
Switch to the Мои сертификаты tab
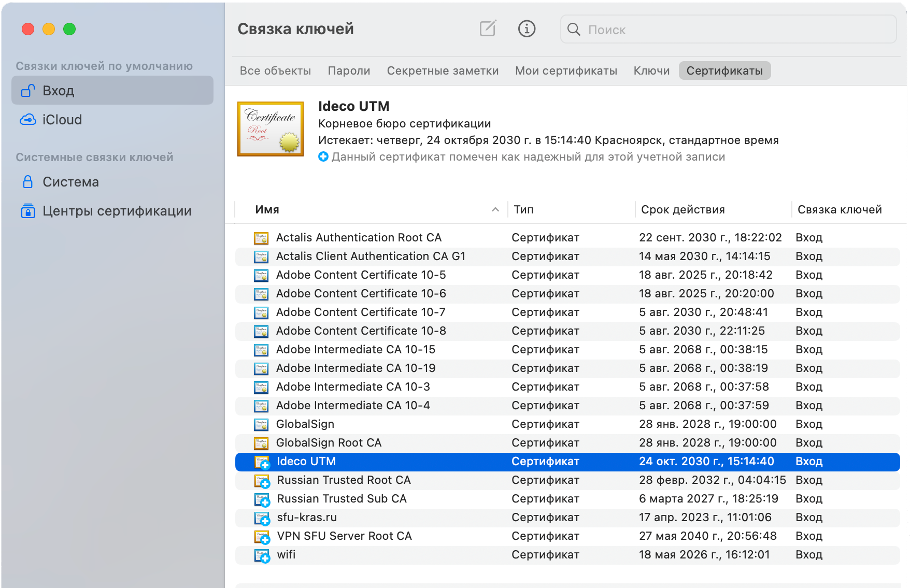click(566, 71)
